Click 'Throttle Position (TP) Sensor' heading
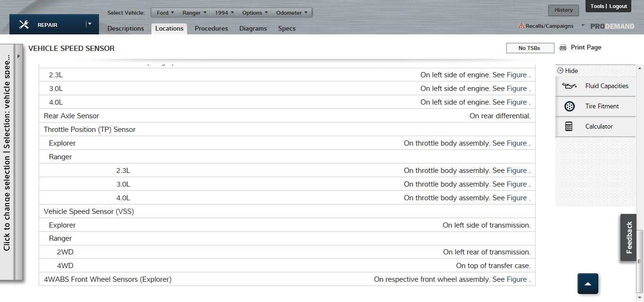This screenshot has width=644, height=302. [90, 130]
